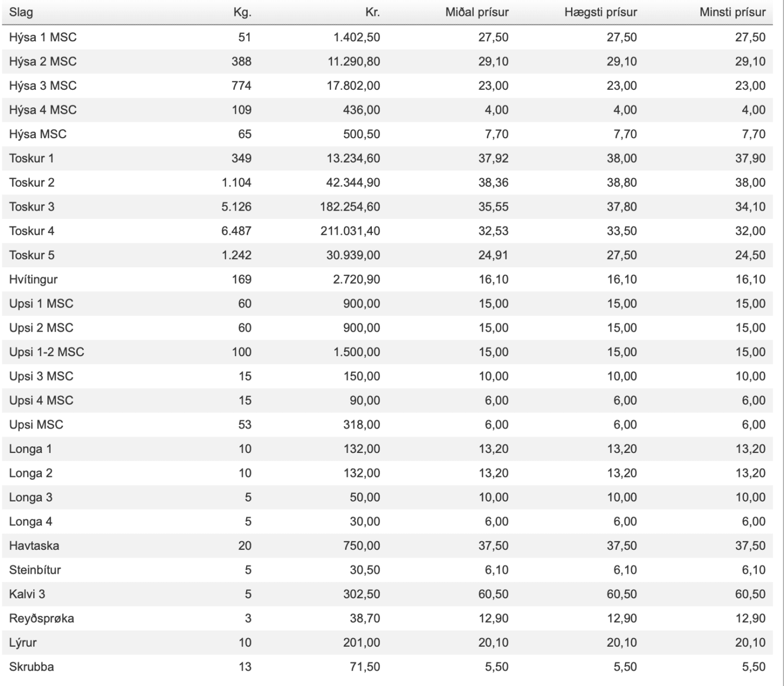Click the Miðal prísur column header
This screenshot has height=686, width=784.
click(477, 12)
